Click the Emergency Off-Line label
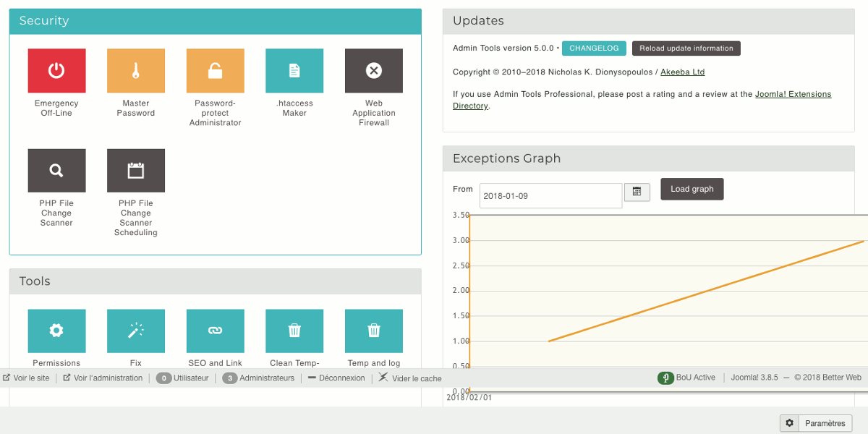 (x=56, y=109)
